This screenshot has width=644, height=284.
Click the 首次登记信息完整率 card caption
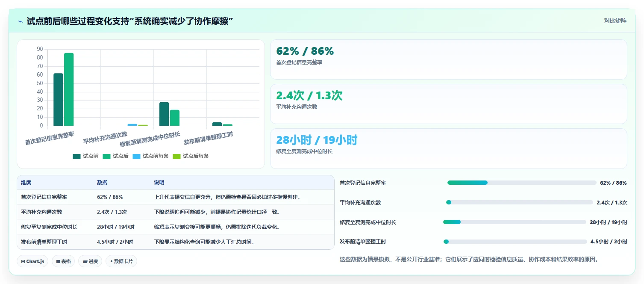pos(300,62)
